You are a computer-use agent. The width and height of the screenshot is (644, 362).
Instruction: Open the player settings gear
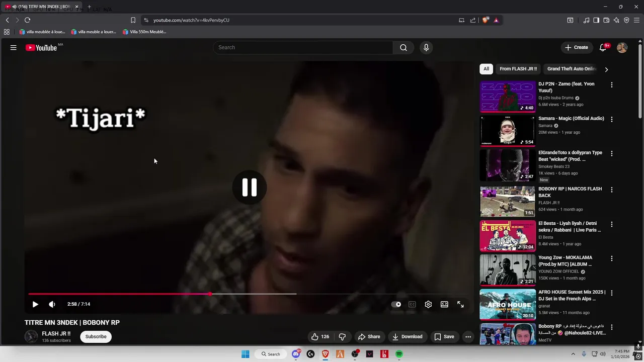[428, 304]
